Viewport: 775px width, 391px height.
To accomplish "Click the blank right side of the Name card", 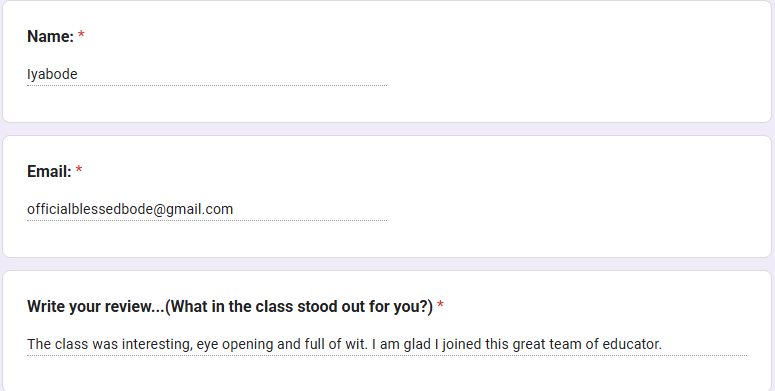I will coord(578,62).
